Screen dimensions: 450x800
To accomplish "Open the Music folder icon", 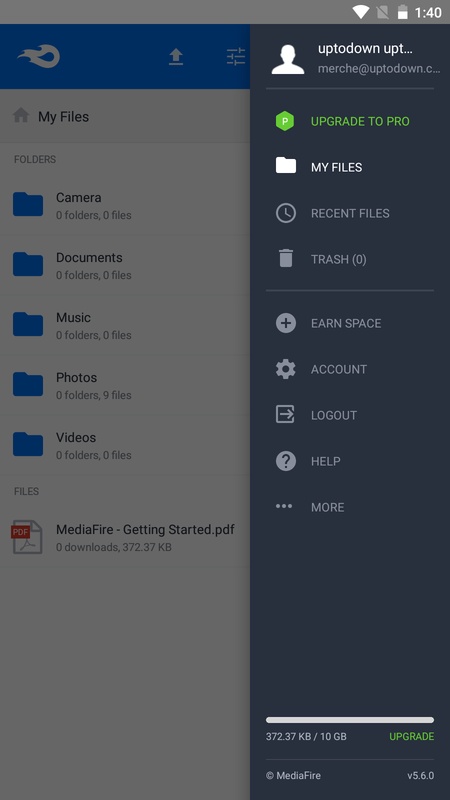I will (x=28, y=324).
